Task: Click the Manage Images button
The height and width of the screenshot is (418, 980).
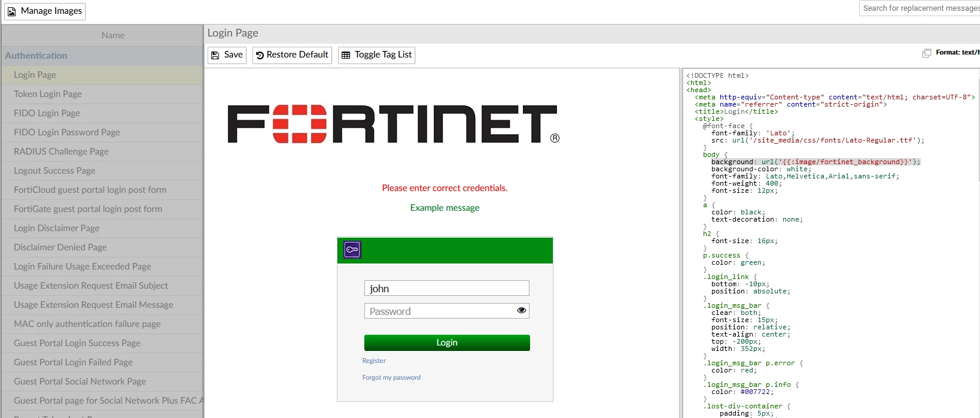Action: [x=45, y=11]
